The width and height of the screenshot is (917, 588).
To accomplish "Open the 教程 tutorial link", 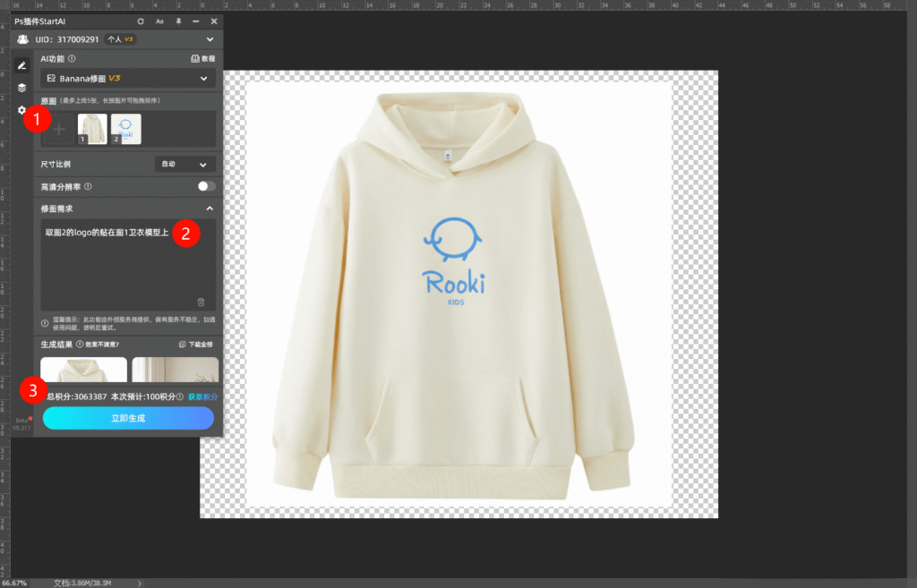I will click(x=203, y=58).
